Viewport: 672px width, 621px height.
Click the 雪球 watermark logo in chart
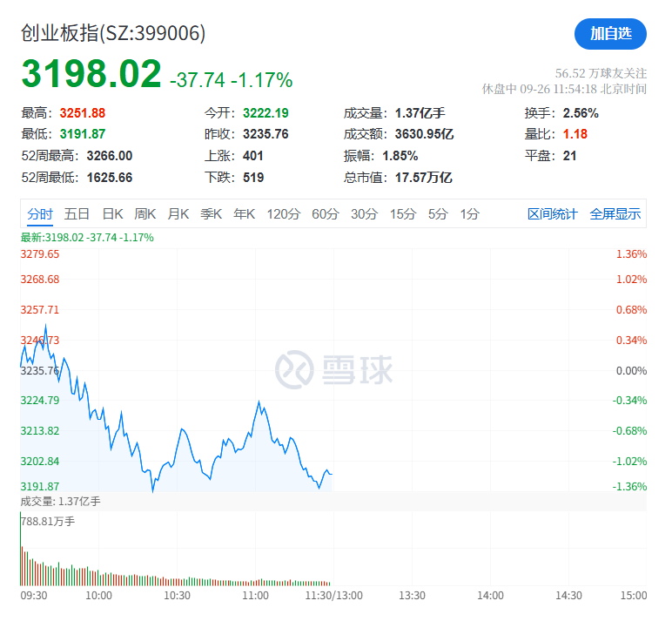tap(334, 370)
